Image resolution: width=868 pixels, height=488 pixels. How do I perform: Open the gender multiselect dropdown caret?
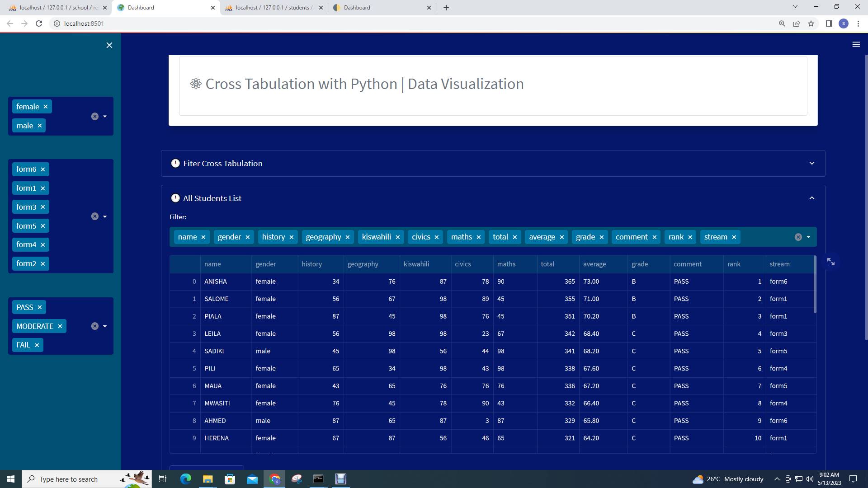click(x=105, y=116)
